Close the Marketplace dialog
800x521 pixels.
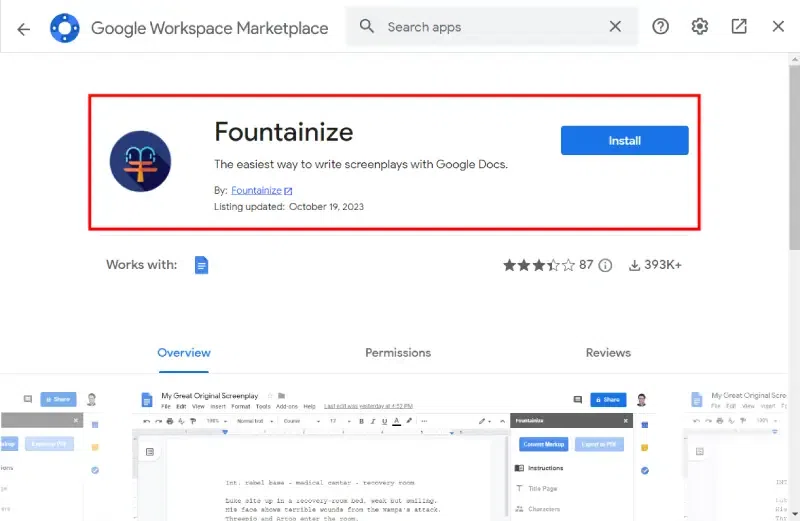click(778, 26)
